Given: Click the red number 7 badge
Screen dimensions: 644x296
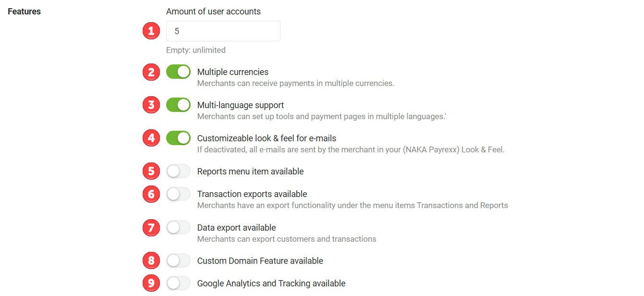Looking at the screenshot, I should 151,228.
